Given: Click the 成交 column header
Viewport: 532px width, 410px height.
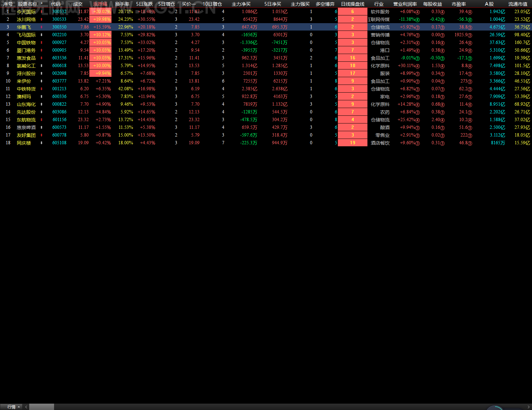Looking at the screenshot, I should tap(78, 4).
